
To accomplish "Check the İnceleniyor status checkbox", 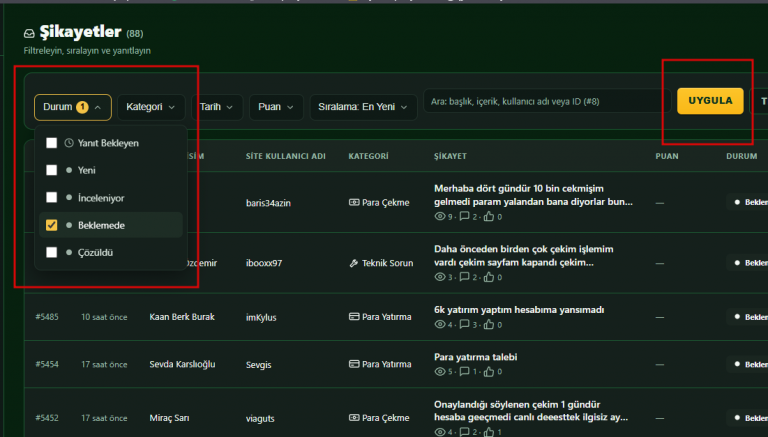I will pyautogui.click(x=51, y=197).
